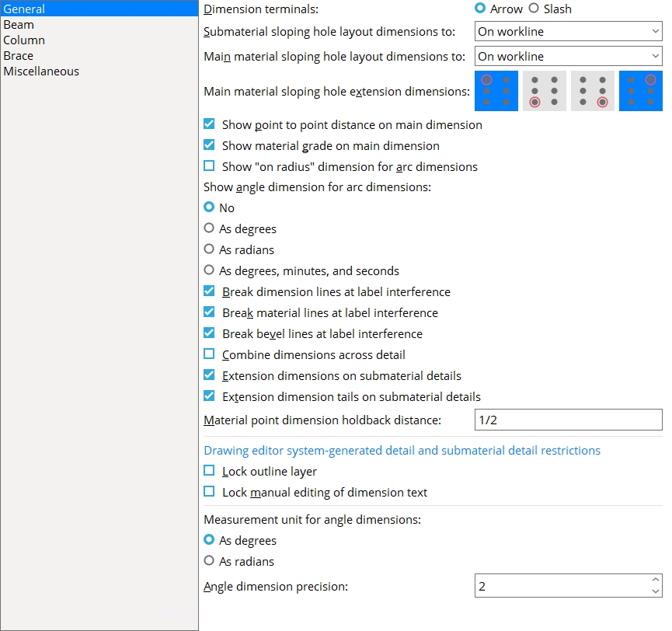Increase Angle dimension precision value
This screenshot has width=672, height=631.
[655, 580]
